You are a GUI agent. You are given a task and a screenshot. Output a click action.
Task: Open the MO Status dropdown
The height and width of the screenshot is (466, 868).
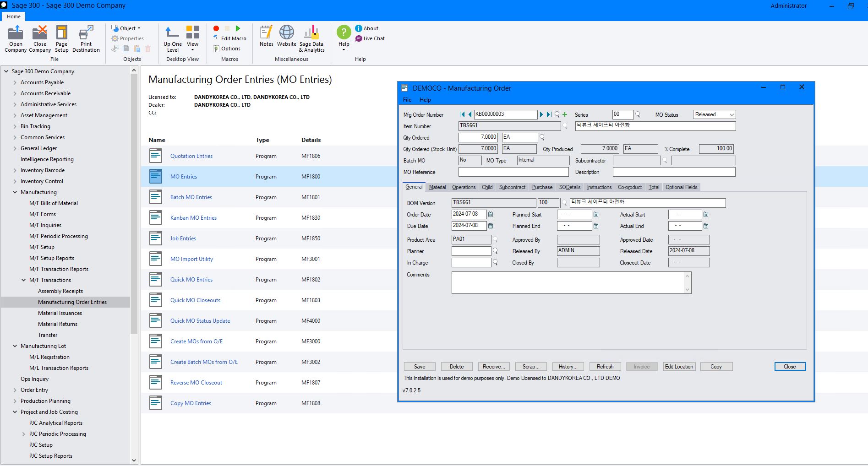tap(732, 114)
